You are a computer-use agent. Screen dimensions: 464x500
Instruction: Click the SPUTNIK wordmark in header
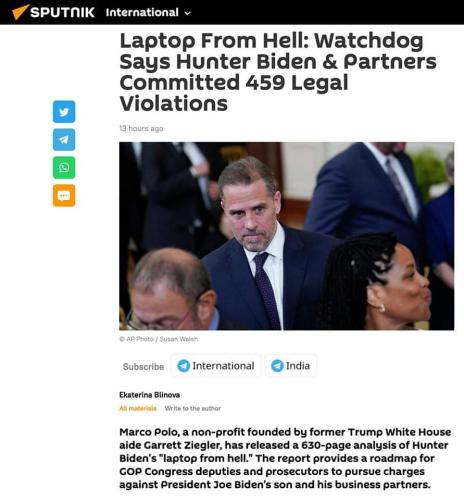pyautogui.click(x=62, y=12)
